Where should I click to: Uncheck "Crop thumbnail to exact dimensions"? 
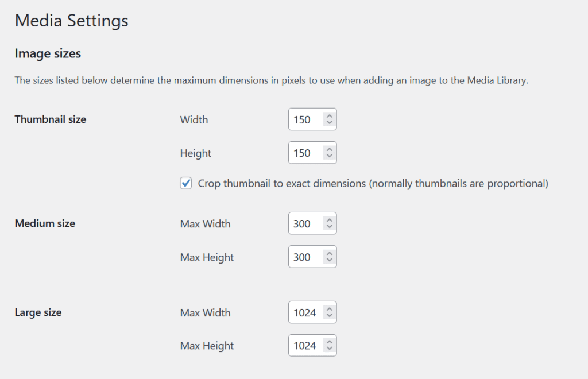(x=185, y=183)
